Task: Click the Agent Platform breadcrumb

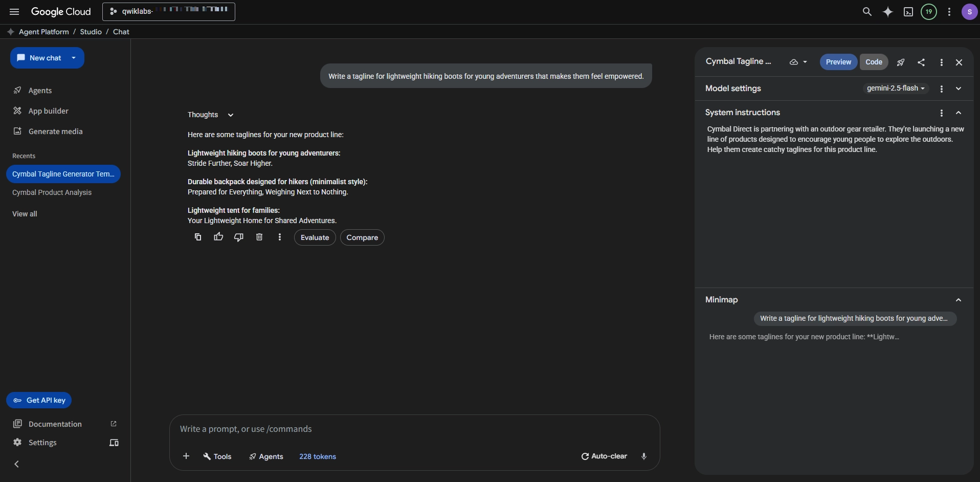Action: pos(43,32)
